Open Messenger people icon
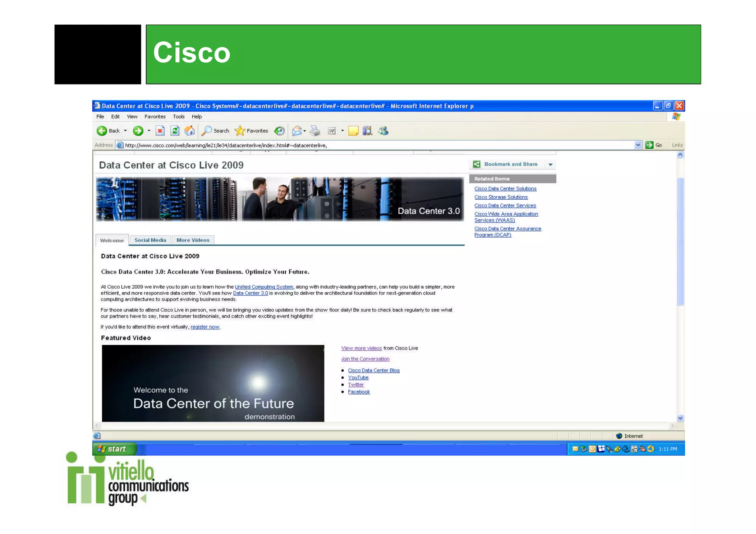Viewport: 756px width, 534px height. coord(384,131)
